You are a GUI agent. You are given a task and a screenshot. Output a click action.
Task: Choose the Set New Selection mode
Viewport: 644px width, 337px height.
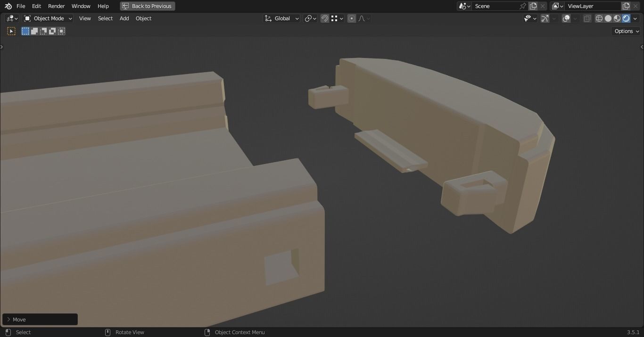[x=25, y=31]
